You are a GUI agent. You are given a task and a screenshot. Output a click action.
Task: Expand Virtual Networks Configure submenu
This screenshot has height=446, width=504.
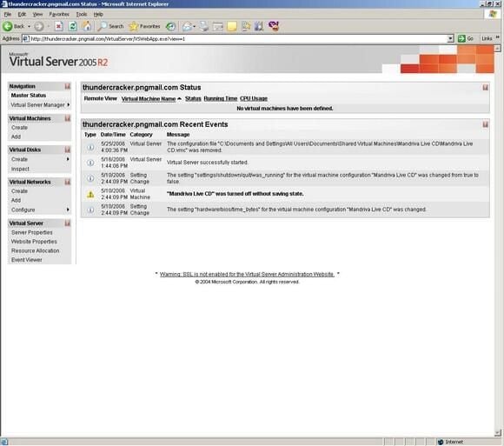point(68,210)
